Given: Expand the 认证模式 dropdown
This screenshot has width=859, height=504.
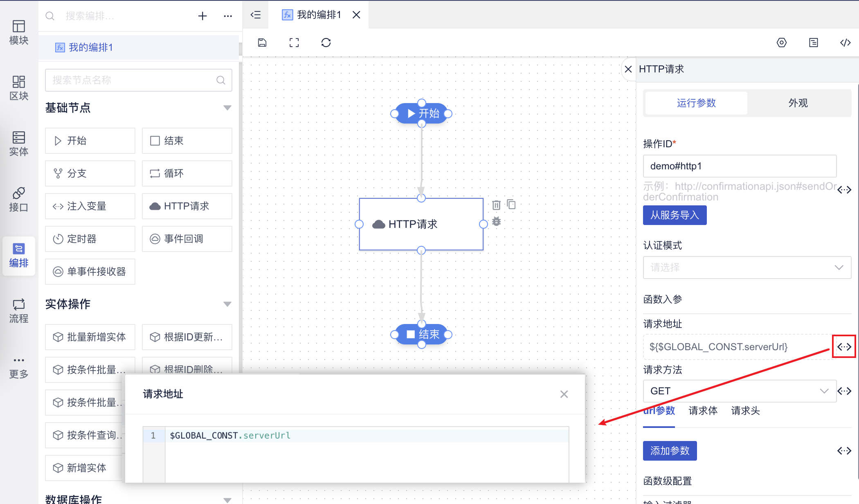Looking at the screenshot, I should [x=747, y=268].
